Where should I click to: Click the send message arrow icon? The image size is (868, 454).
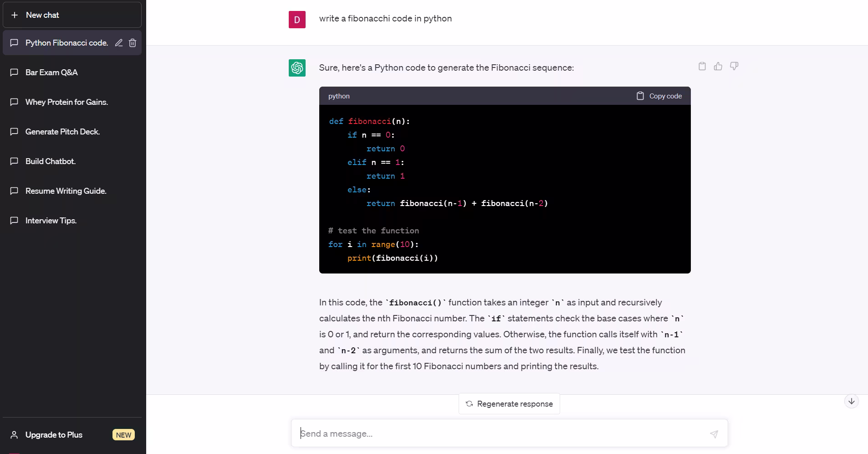pyautogui.click(x=714, y=434)
